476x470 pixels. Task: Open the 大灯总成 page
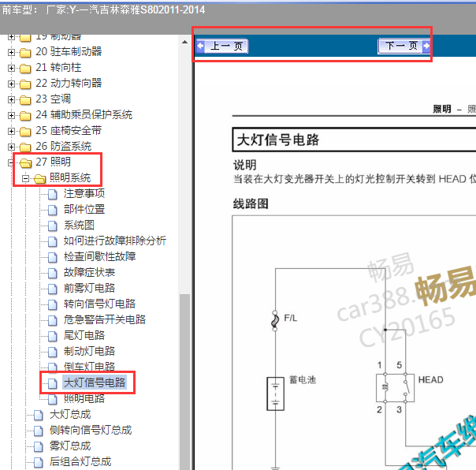(70, 415)
